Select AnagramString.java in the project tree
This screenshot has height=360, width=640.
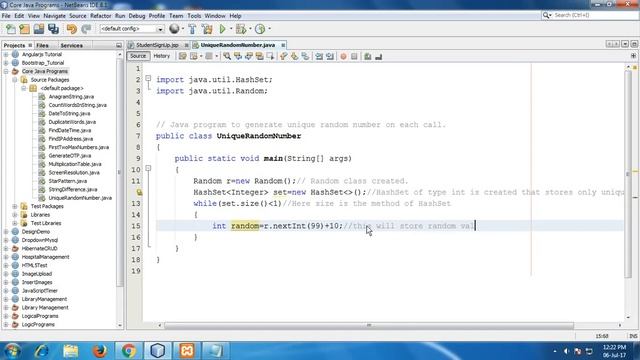[x=71, y=97]
